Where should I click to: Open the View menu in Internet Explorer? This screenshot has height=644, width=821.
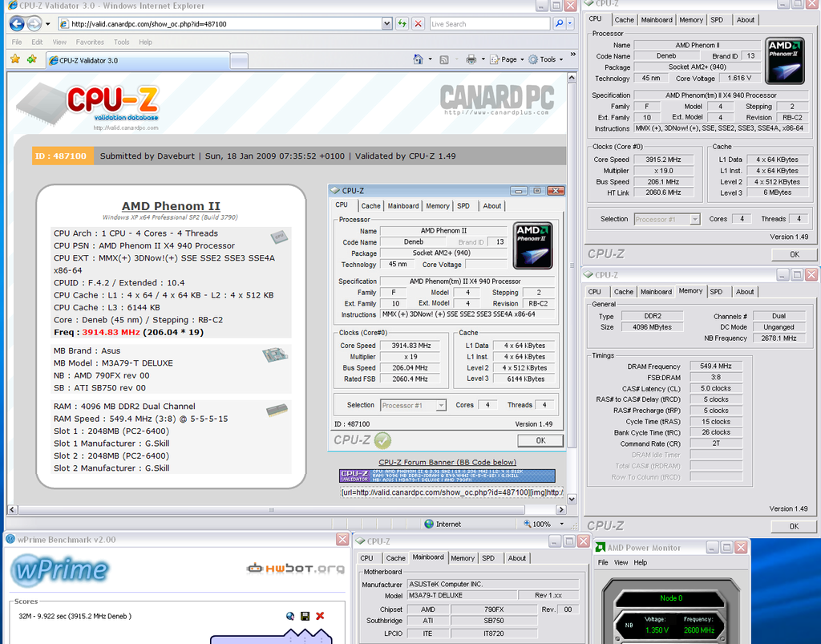(x=59, y=42)
